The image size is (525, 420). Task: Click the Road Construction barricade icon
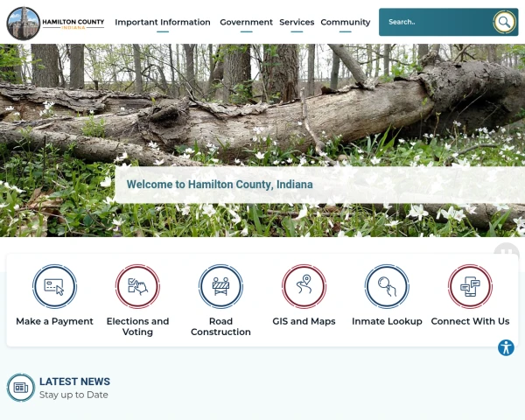tap(220, 286)
